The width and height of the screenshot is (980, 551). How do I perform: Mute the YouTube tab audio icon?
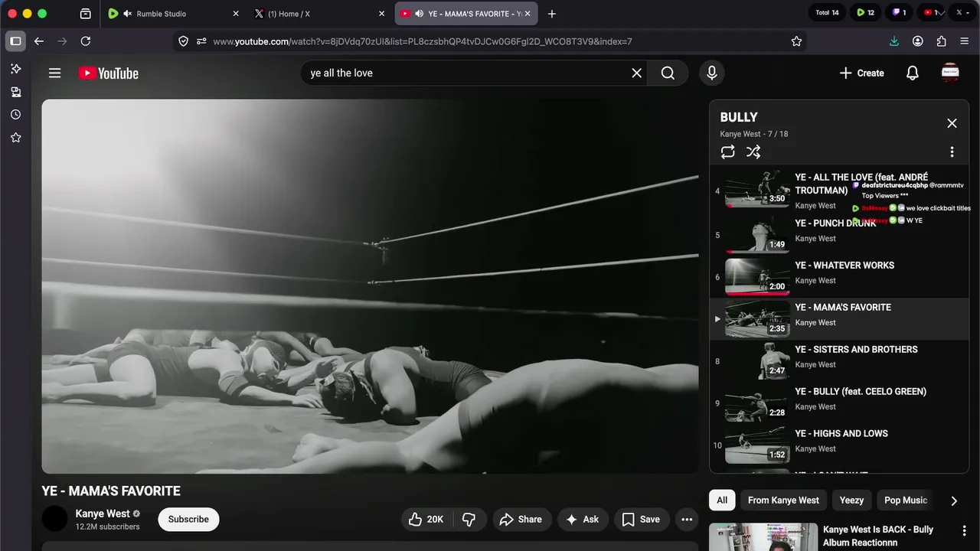pyautogui.click(x=419, y=14)
